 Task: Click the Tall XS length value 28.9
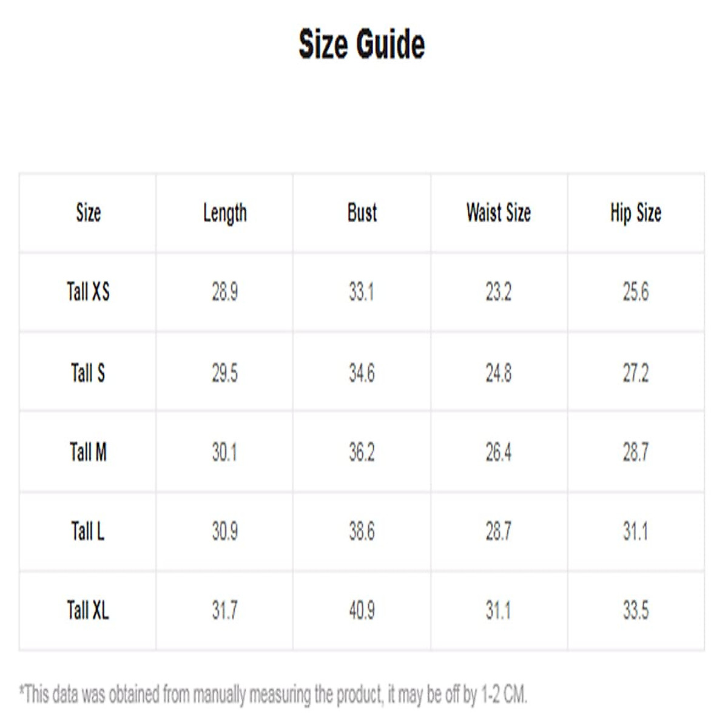[x=224, y=292]
